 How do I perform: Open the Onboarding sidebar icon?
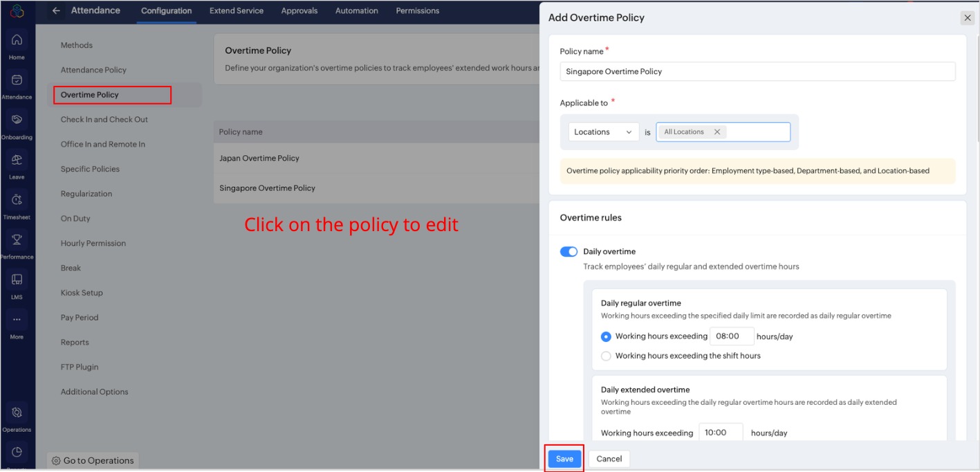[x=17, y=120]
